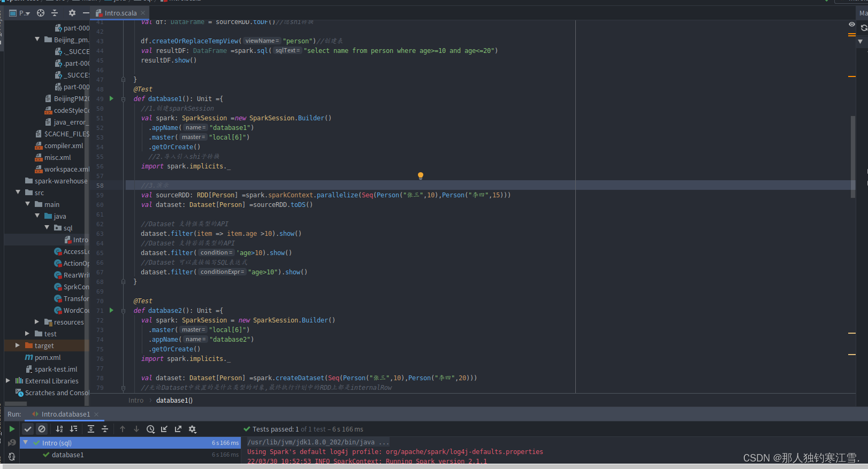Screen dimensions: 868x469
Task: Open the Intro file in sql package
Action: (x=76, y=240)
